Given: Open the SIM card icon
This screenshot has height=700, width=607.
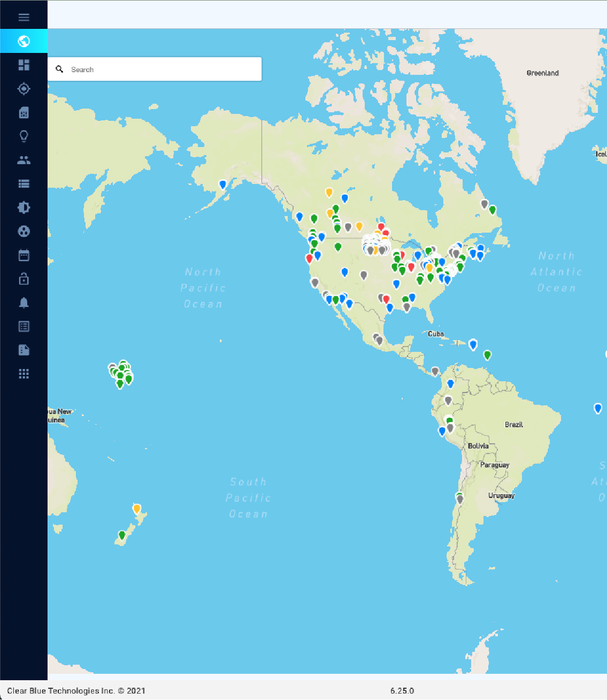Looking at the screenshot, I should [24, 112].
